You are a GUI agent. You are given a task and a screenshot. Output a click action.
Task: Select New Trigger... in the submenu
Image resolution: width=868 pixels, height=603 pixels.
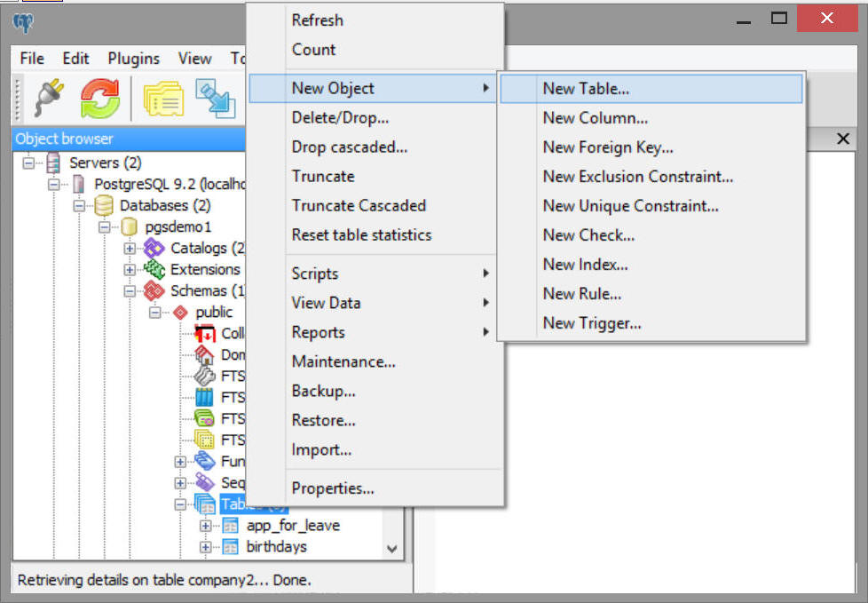(591, 323)
